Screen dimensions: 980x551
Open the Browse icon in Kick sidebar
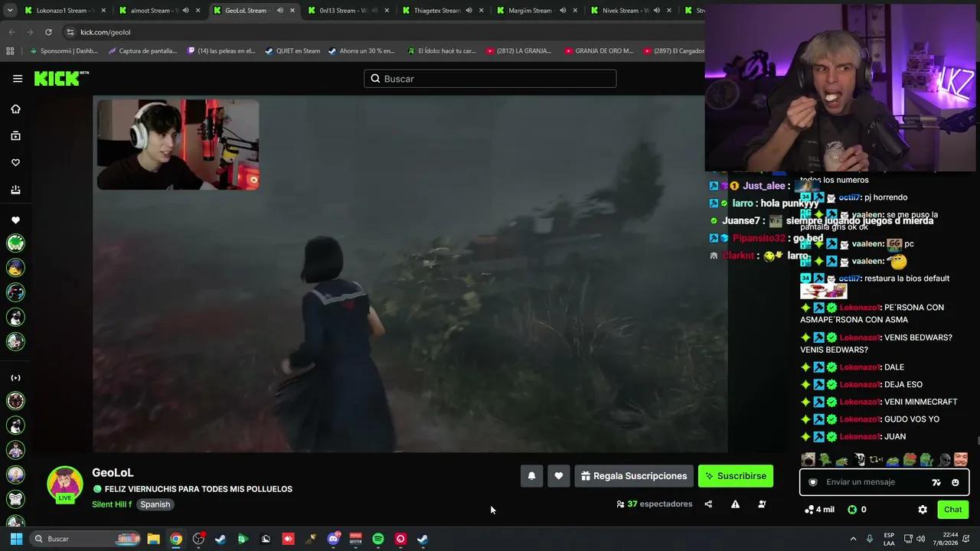pyautogui.click(x=15, y=135)
